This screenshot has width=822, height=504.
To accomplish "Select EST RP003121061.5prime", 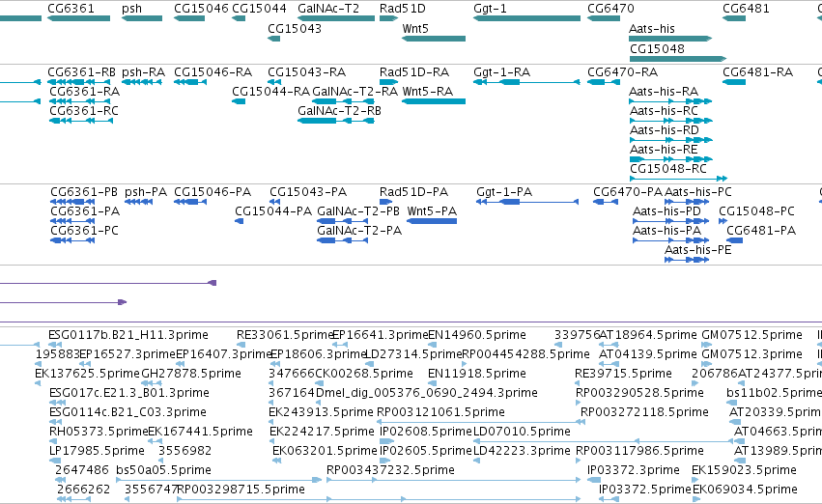I will coord(440,412).
